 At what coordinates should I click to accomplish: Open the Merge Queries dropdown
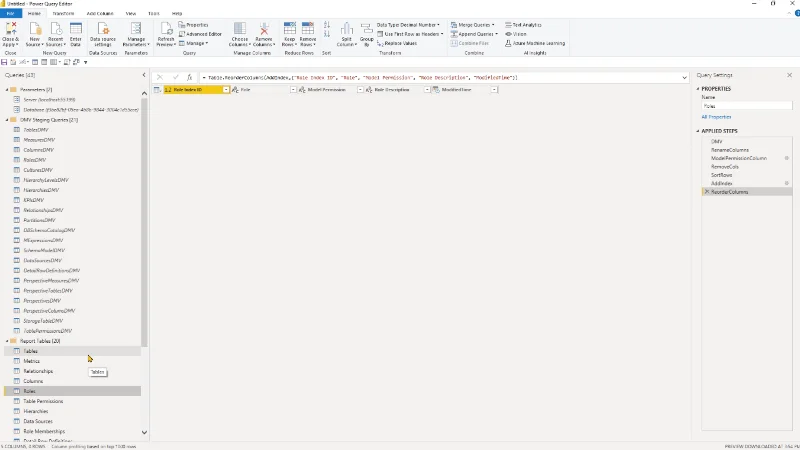click(472, 25)
